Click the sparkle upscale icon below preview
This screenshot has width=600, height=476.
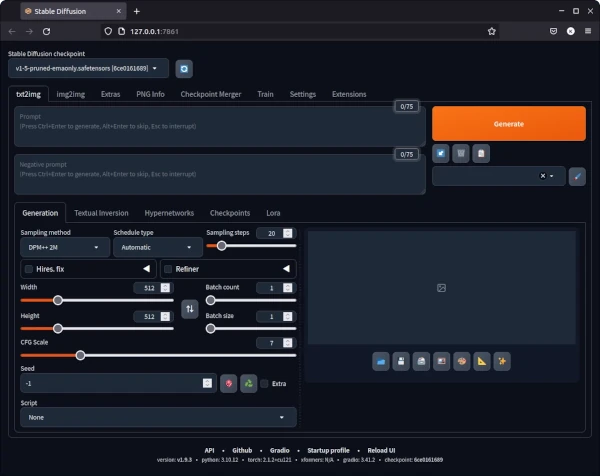(502, 361)
